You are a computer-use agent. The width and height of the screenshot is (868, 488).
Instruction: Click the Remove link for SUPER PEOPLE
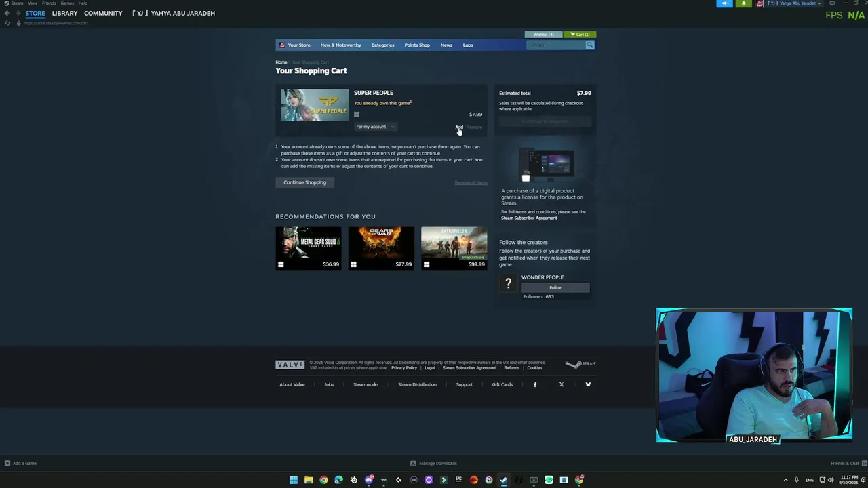pyautogui.click(x=475, y=127)
